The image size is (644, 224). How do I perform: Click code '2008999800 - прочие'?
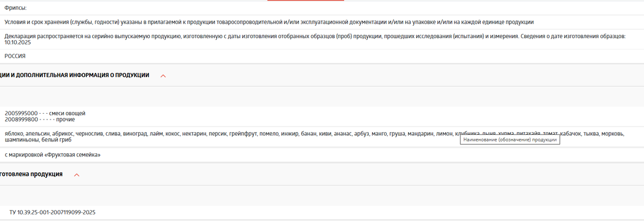pos(39,120)
